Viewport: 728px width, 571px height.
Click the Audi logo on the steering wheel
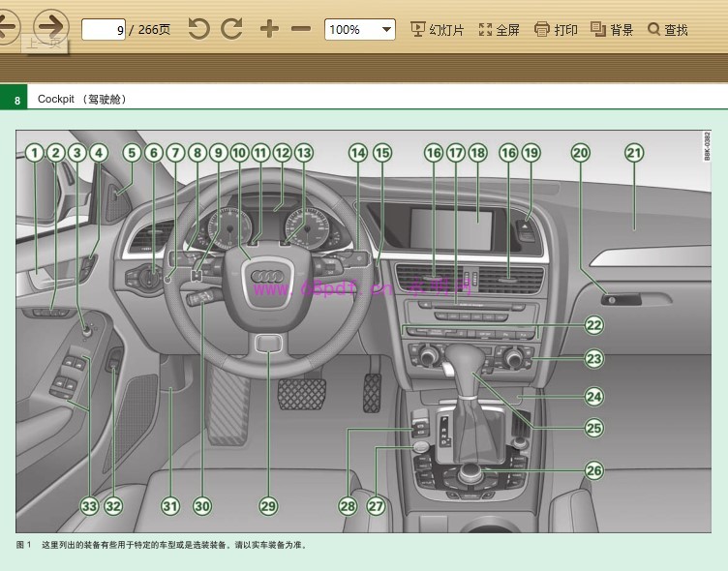pyautogui.click(x=265, y=277)
